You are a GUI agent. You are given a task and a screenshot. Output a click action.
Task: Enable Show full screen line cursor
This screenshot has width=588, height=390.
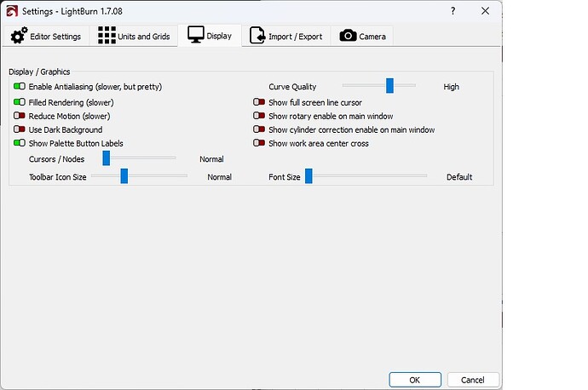tap(259, 102)
